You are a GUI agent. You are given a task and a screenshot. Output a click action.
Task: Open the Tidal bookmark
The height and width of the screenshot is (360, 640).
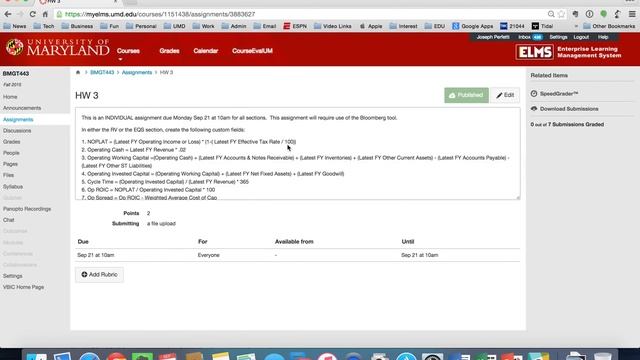tap(542, 26)
